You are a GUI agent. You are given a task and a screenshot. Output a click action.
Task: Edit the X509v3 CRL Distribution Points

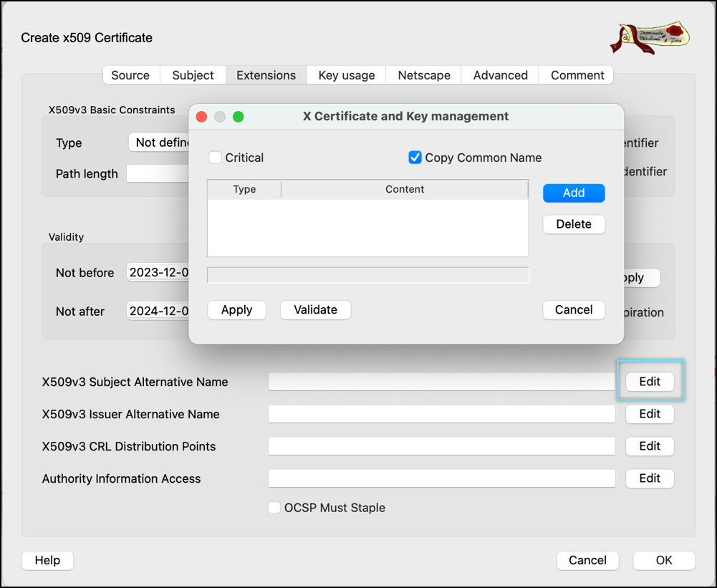(650, 446)
